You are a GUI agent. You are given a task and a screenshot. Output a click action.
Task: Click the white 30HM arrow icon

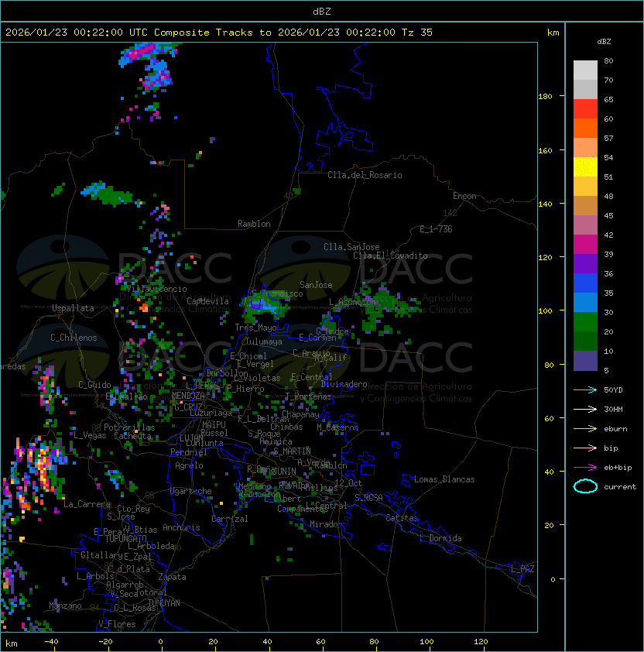[585, 409]
